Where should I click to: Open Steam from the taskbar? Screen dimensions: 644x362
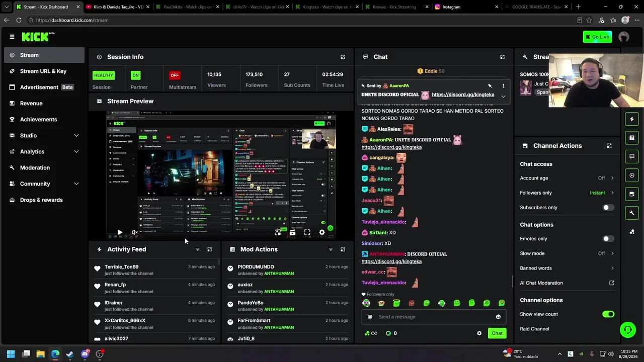70,354
